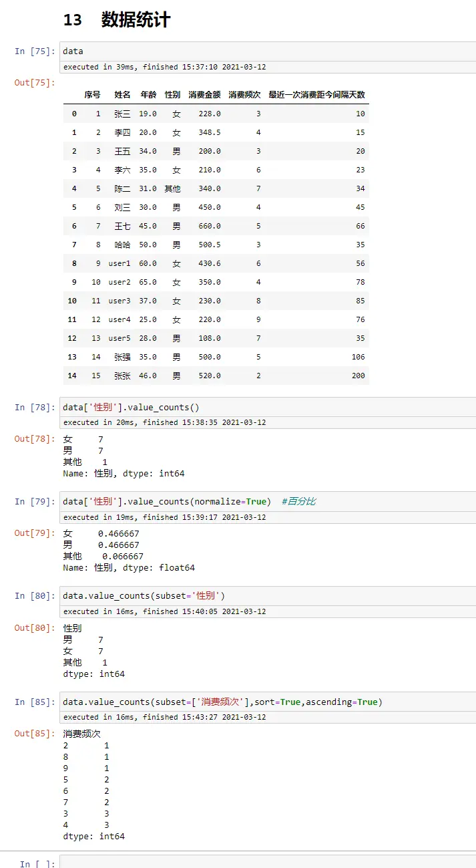Click the ascending=True value_counts code cell
This screenshot has width=476, height=868.
click(267, 702)
